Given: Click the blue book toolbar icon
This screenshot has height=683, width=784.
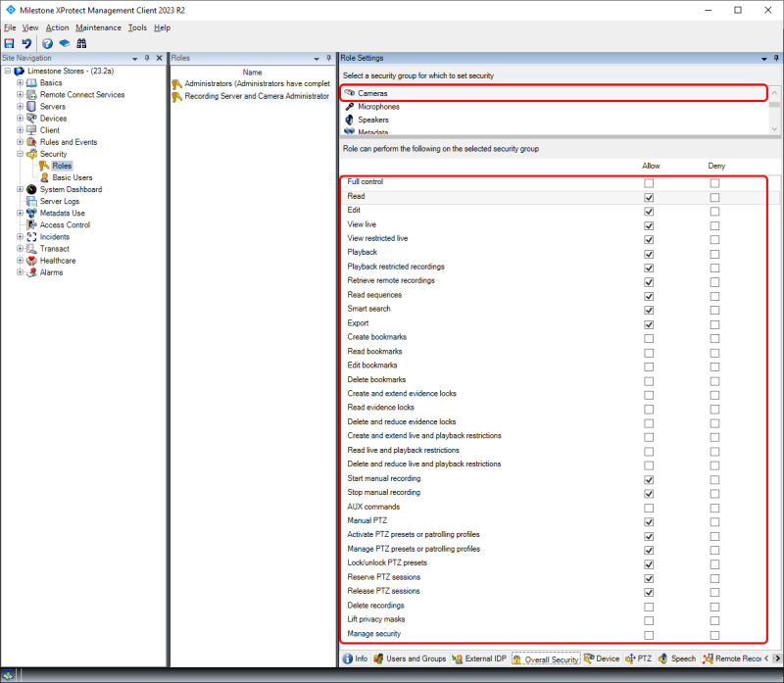Looking at the screenshot, I should pyautogui.click(x=64, y=43).
